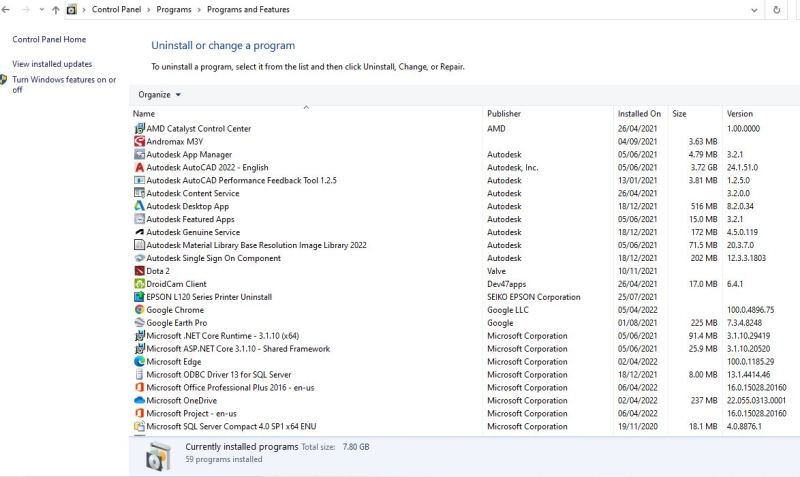This screenshot has width=800, height=477.
Task: Go to Control Panel breadcrumb
Action: [116, 10]
